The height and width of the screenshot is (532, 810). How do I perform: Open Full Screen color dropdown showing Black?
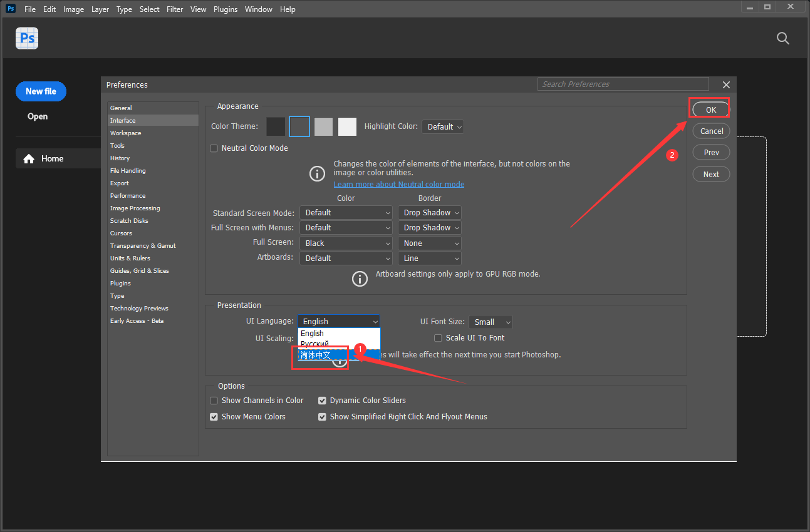tap(346, 243)
